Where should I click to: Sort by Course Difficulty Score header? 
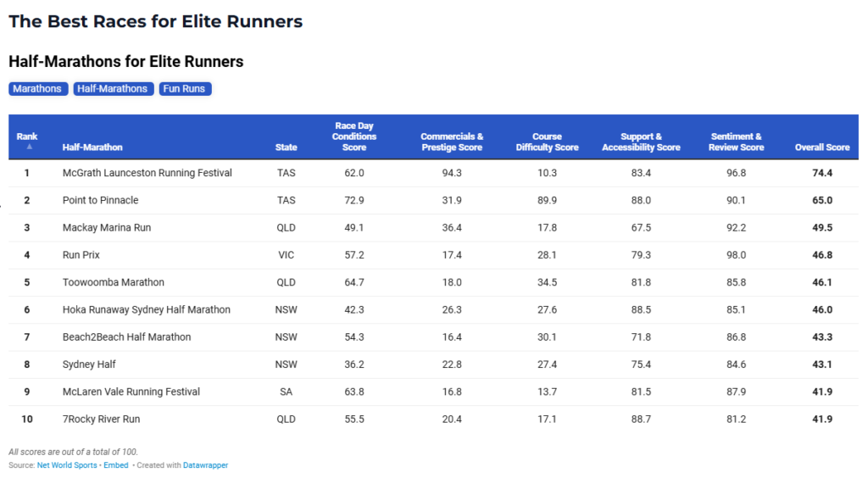(547, 142)
